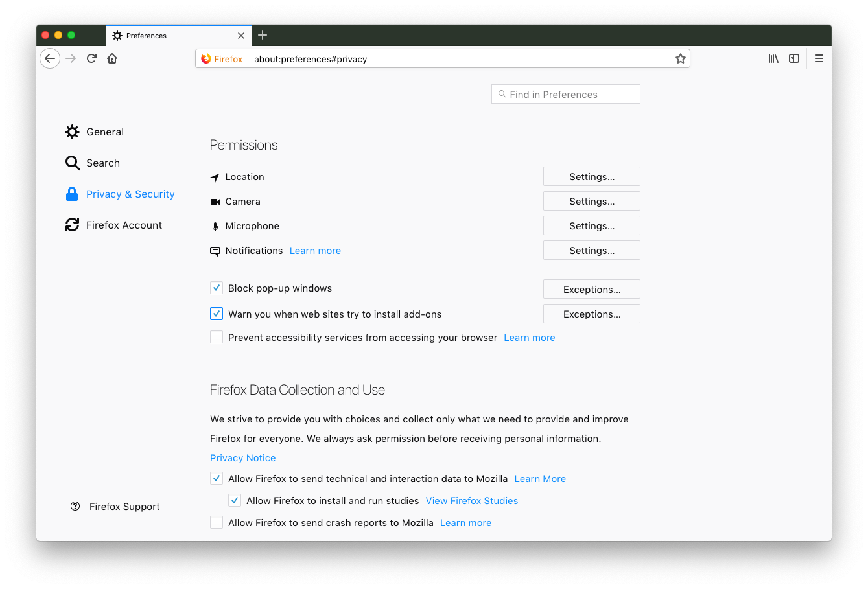The width and height of the screenshot is (868, 589).
Task: Click the Firefox Support question mark icon
Action: tap(75, 506)
